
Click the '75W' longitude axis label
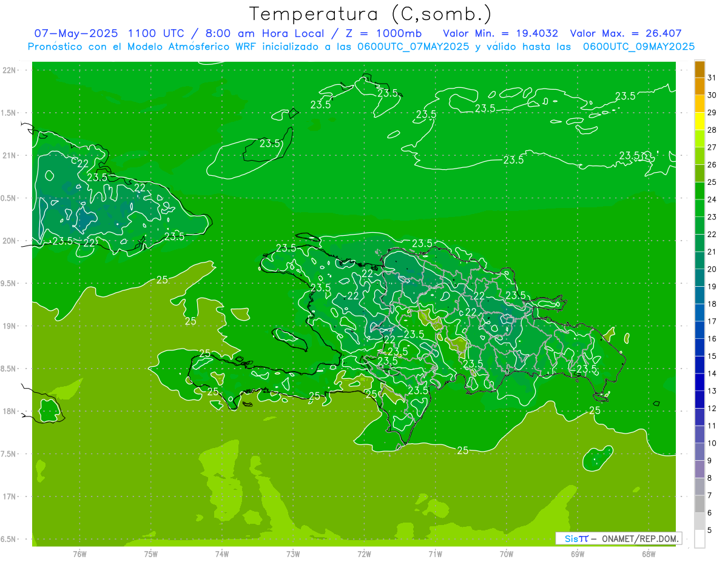[x=151, y=554]
